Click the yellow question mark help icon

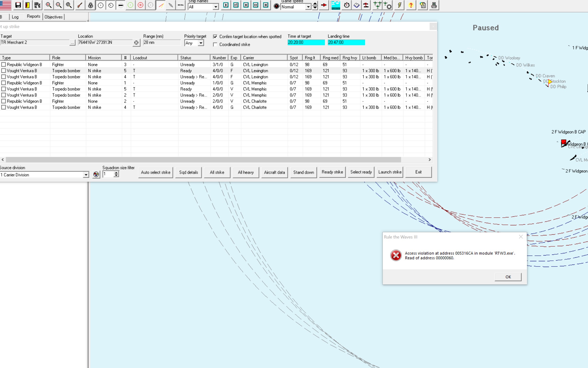point(411,5)
